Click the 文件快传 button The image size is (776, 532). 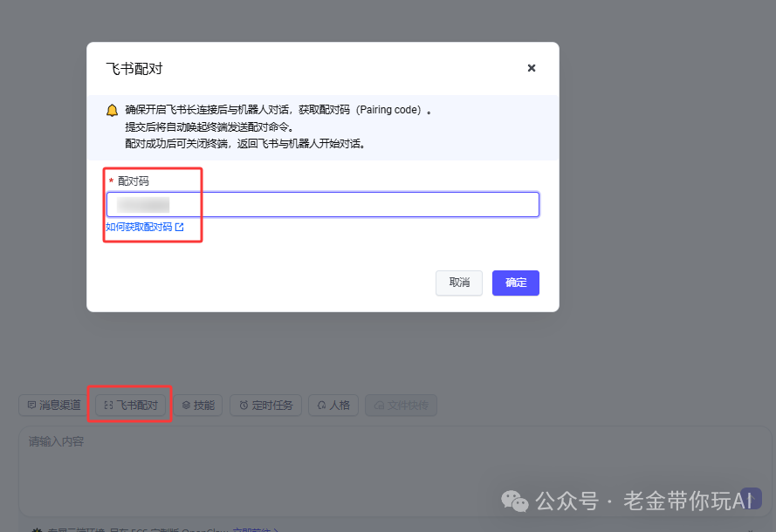pyautogui.click(x=401, y=406)
